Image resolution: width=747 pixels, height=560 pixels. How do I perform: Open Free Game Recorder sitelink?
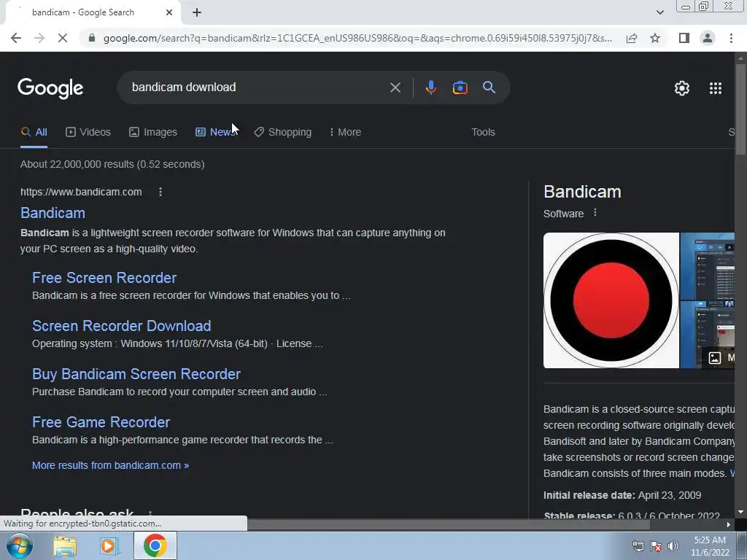[x=101, y=422]
